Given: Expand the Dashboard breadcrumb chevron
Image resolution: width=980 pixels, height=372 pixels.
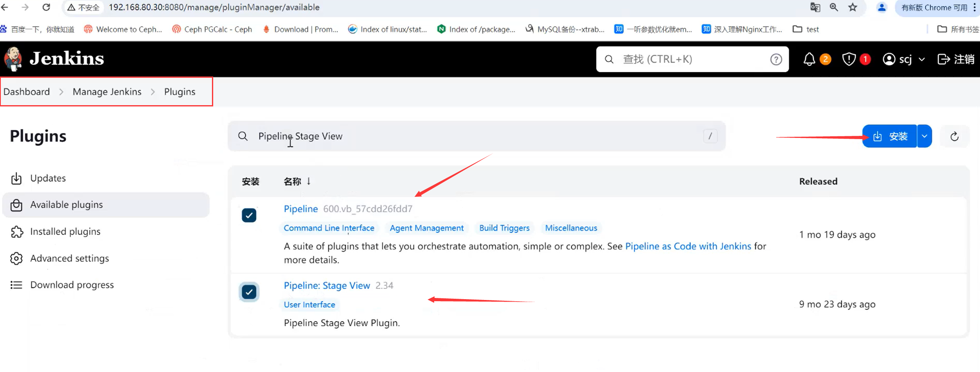Looking at the screenshot, I should 61,92.
